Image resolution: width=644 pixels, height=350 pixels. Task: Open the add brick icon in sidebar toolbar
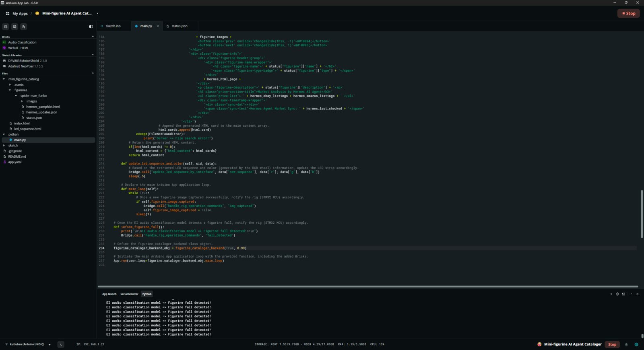pos(6,27)
